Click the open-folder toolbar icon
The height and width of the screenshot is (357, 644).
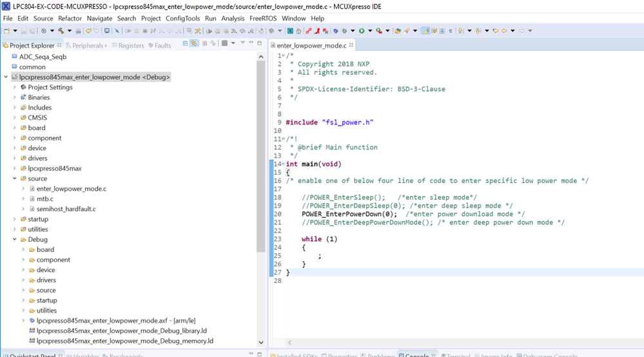[398, 31]
